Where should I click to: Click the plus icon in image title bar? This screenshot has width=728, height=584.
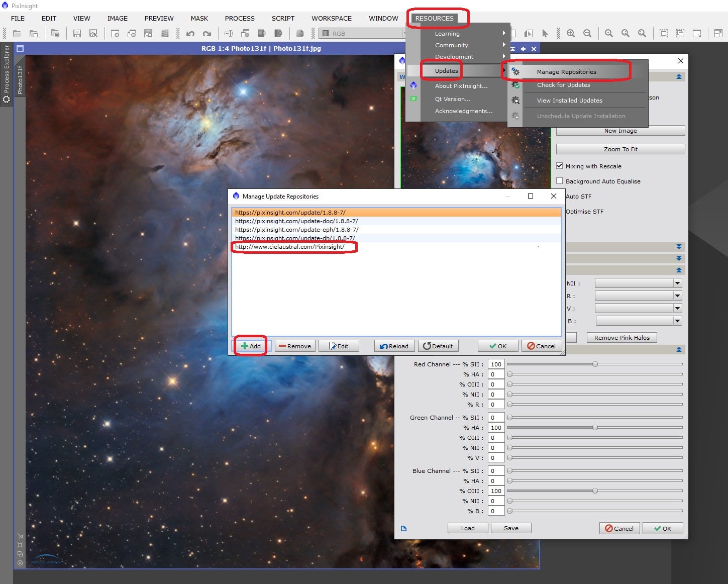click(523, 49)
